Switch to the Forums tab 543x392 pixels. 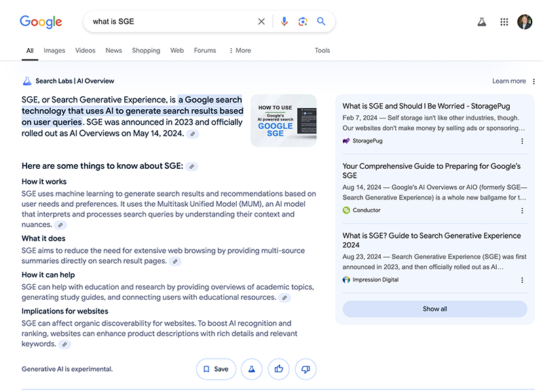point(205,50)
